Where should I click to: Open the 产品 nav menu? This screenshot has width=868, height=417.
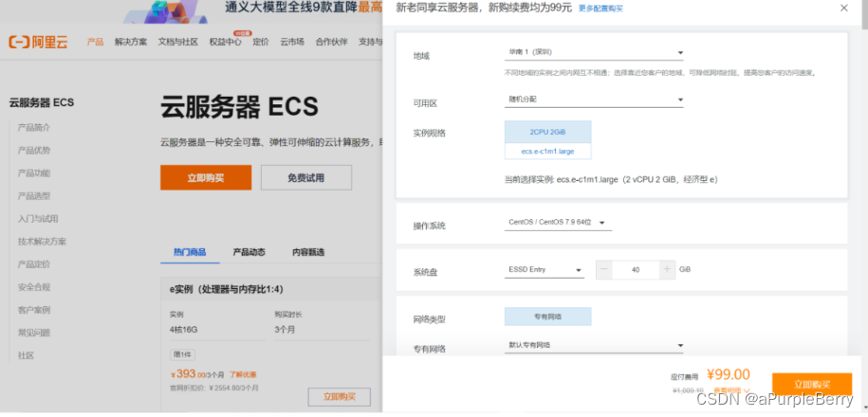click(95, 42)
